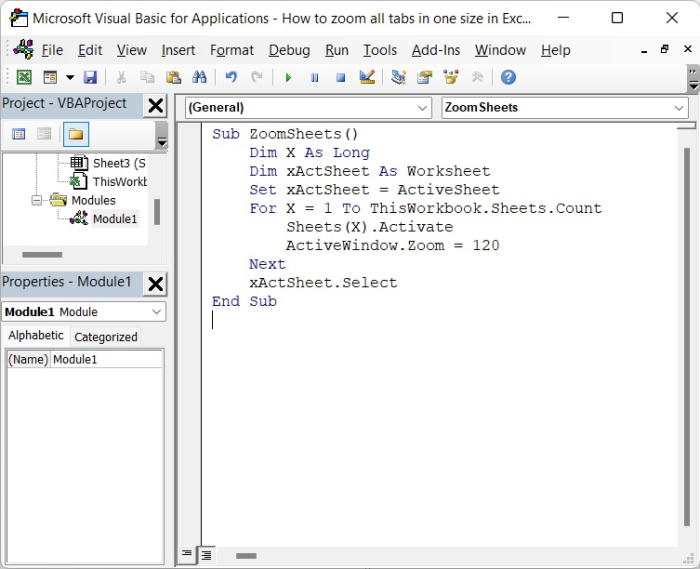Click the Redo arrow icon

pyautogui.click(x=257, y=78)
